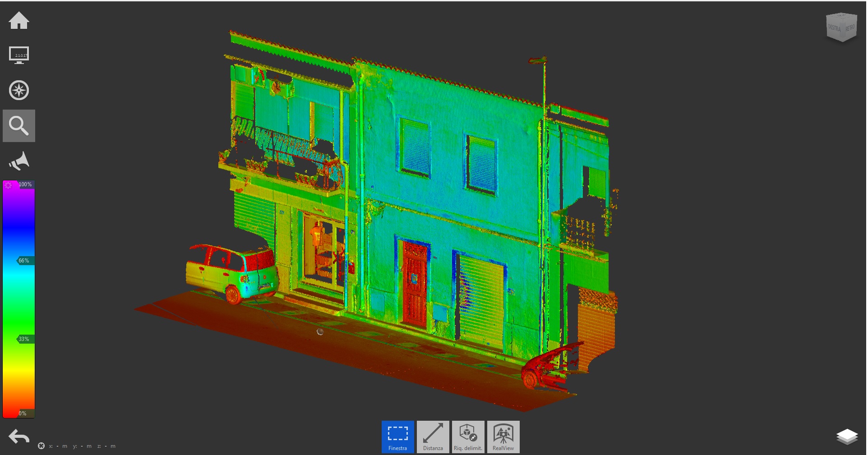Click the 33% marker on color scale
Screen dimensions: 868x455
click(24, 339)
